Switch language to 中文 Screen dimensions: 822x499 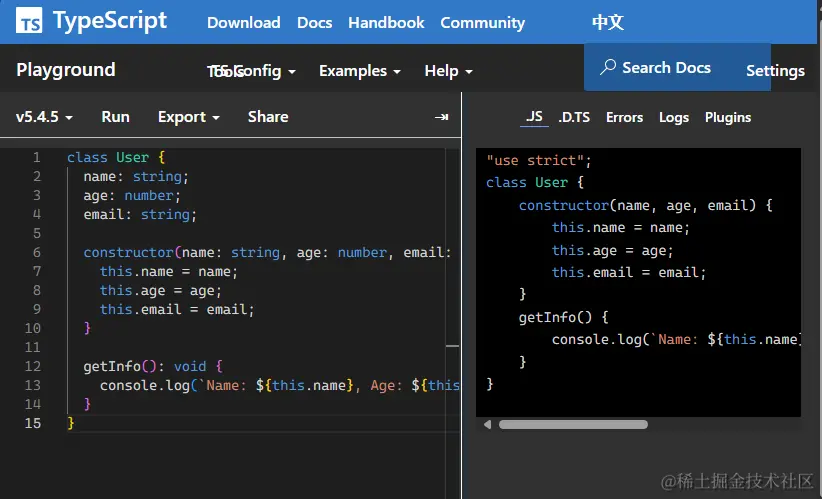click(x=608, y=22)
